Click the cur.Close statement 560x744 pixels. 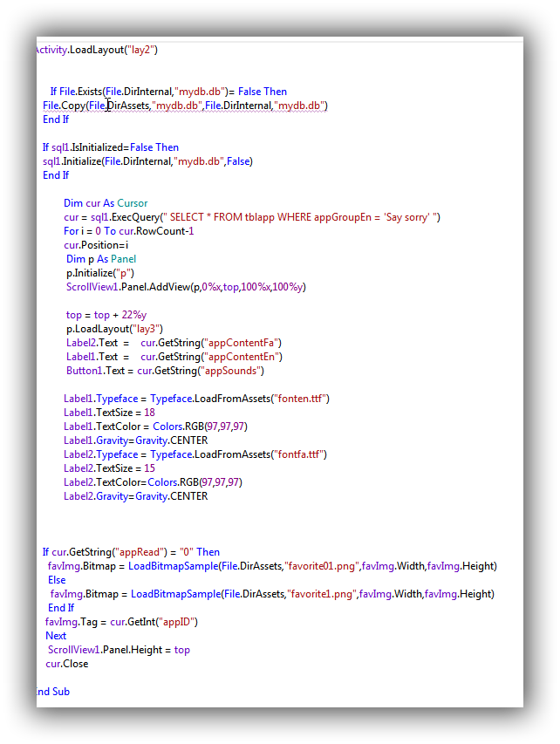click(67, 664)
